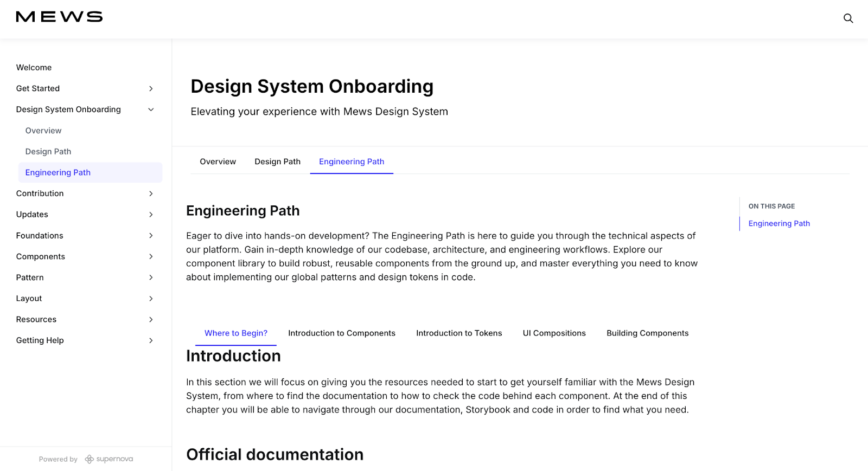Select Engineering Path in the sidebar
The height and width of the screenshot is (471, 868).
point(90,172)
